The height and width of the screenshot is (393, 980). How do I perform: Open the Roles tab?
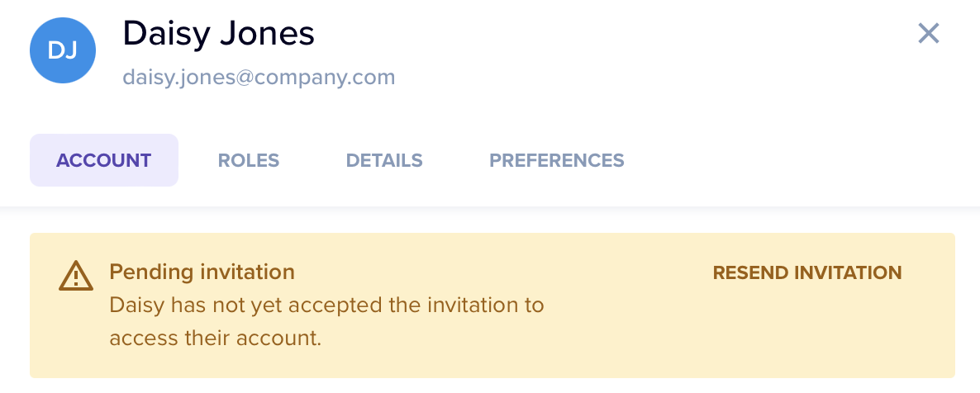[x=249, y=160]
